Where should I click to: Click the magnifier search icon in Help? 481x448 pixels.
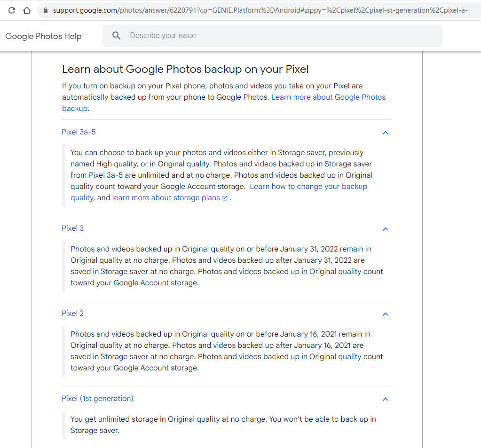pos(117,36)
